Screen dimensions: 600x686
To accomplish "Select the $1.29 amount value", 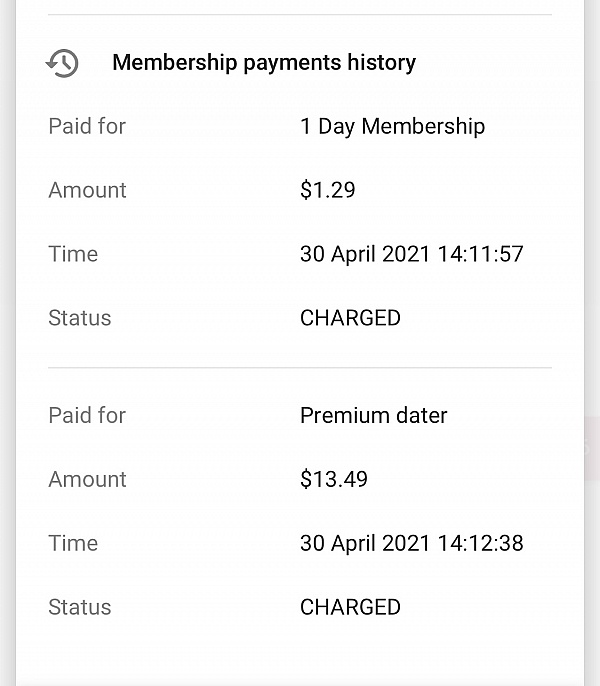I will pos(328,190).
